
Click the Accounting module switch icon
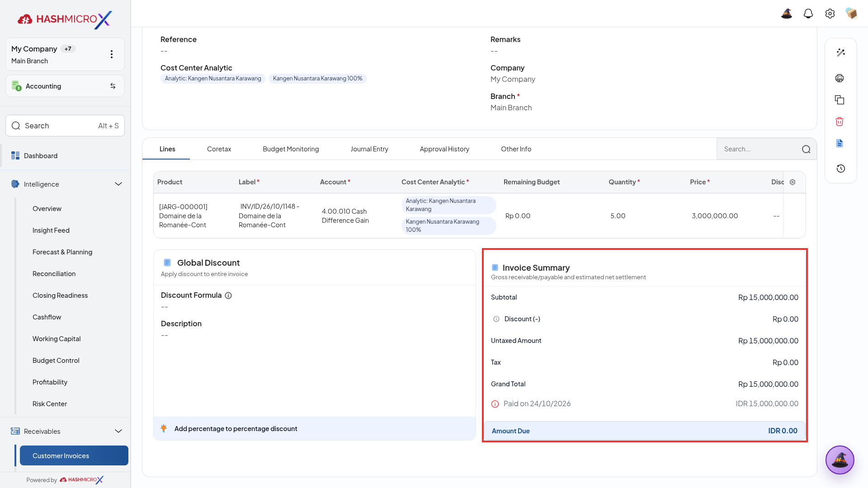tap(113, 86)
